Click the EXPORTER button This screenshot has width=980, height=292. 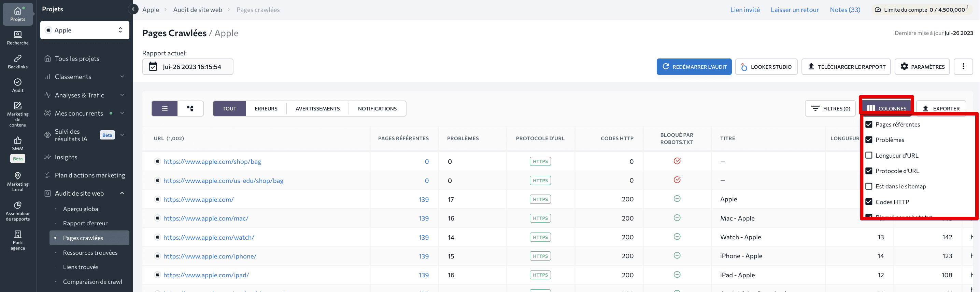[941, 108]
